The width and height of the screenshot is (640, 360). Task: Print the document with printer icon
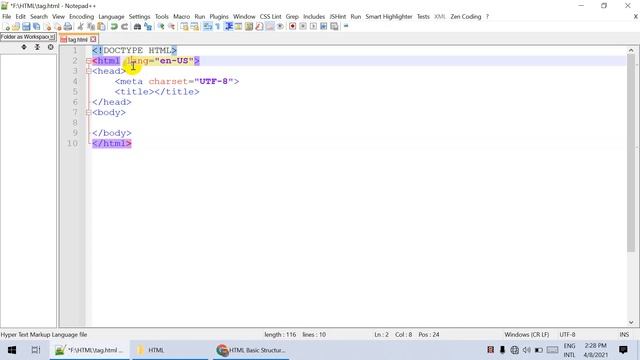[x=68, y=27]
